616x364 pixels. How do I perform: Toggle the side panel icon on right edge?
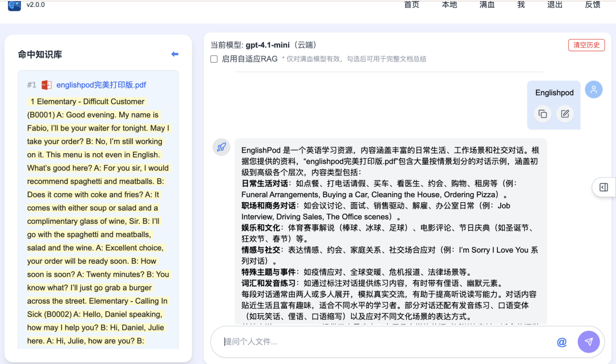pos(604,187)
